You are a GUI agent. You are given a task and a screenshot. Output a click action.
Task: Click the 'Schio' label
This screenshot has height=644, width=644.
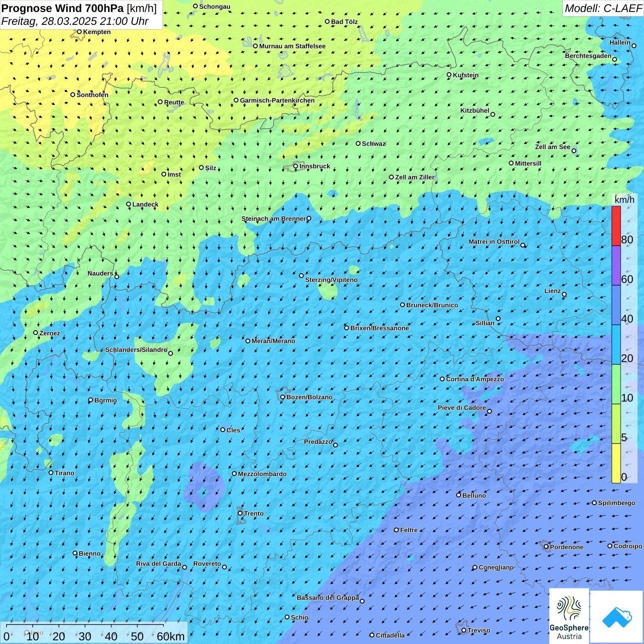tap(299, 617)
